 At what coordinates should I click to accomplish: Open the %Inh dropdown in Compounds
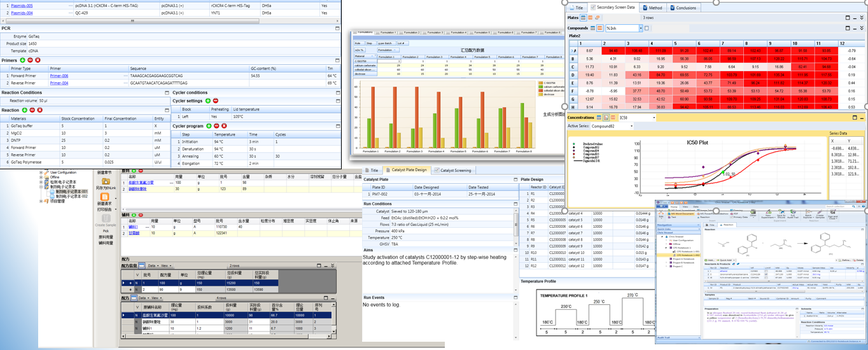click(x=640, y=28)
